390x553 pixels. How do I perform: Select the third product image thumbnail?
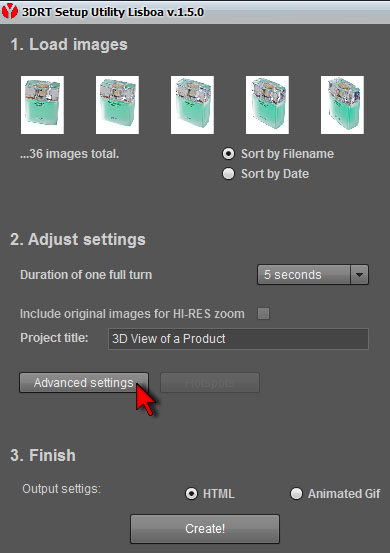193,105
